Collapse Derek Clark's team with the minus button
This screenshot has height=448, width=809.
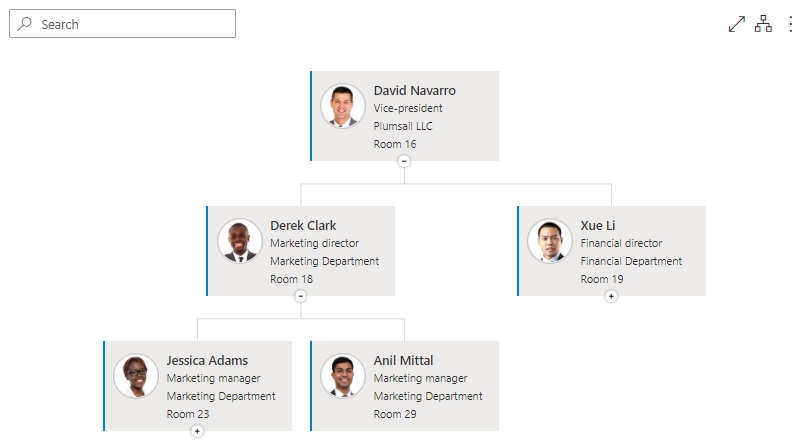301,296
